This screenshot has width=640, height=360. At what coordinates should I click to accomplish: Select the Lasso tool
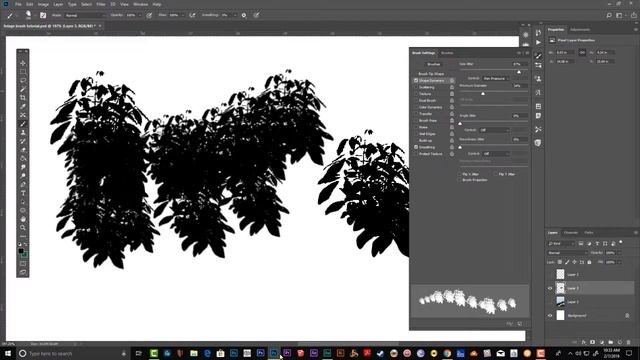[23, 80]
